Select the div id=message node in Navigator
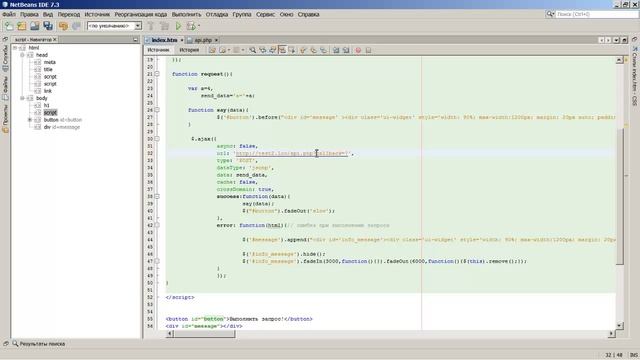The width and height of the screenshot is (640, 360). click(62, 127)
